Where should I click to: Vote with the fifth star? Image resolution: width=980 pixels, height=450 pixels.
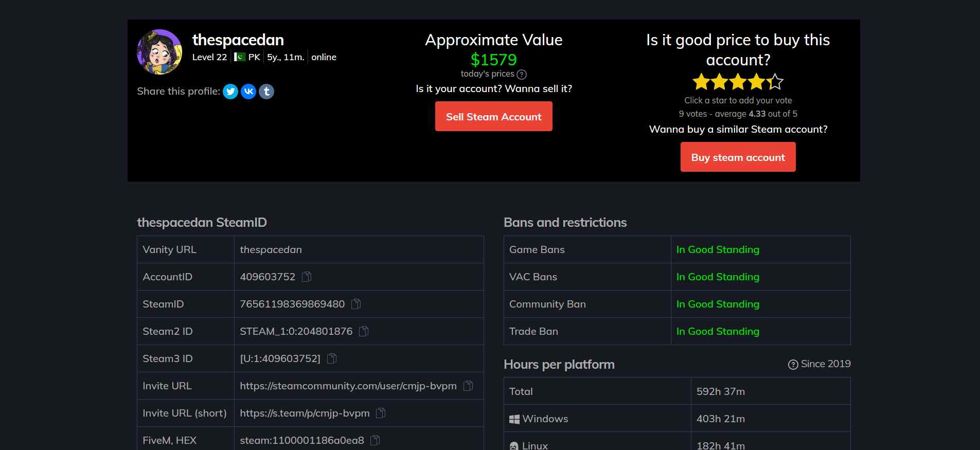775,82
